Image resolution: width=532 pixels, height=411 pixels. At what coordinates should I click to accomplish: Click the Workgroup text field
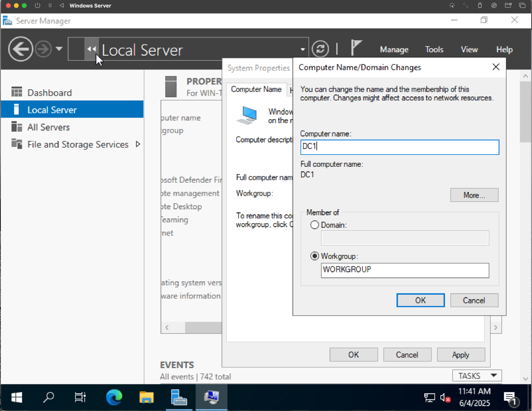[x=405, y=270]
